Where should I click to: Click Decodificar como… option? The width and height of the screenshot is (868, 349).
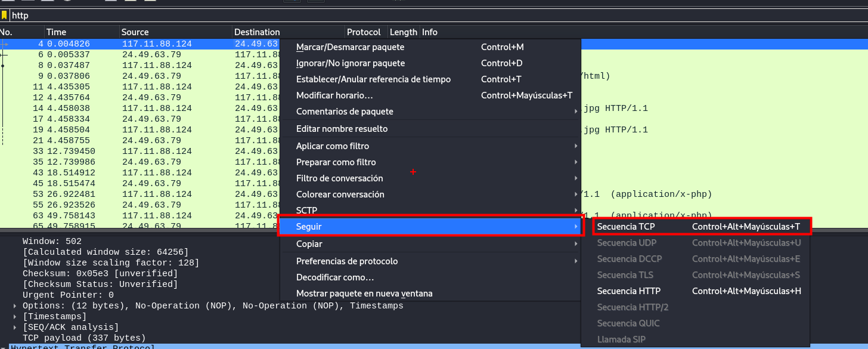click(x=335, y=277)
